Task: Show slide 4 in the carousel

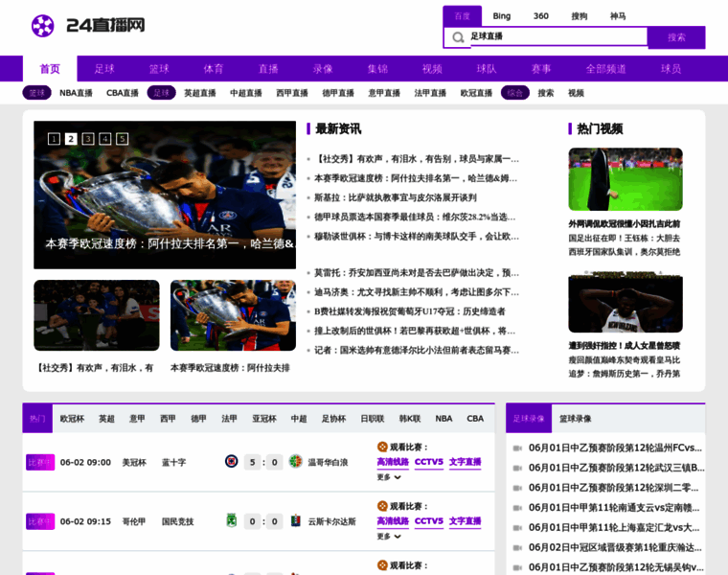Action: tap(105, 138)
